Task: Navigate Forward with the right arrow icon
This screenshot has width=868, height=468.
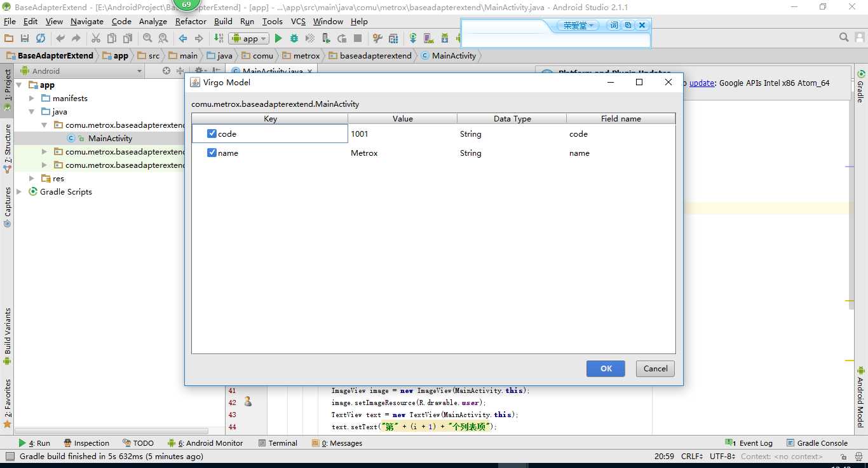Action: (x=199, y=38)
